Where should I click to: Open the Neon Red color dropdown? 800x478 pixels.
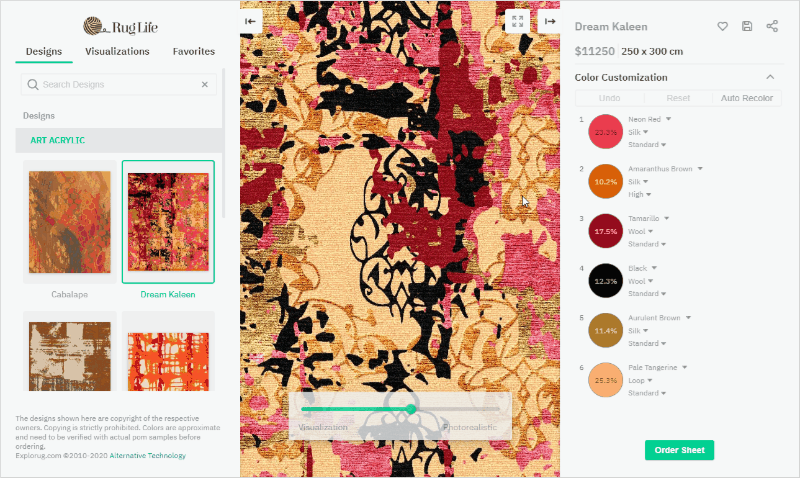[x=649, y=119]
